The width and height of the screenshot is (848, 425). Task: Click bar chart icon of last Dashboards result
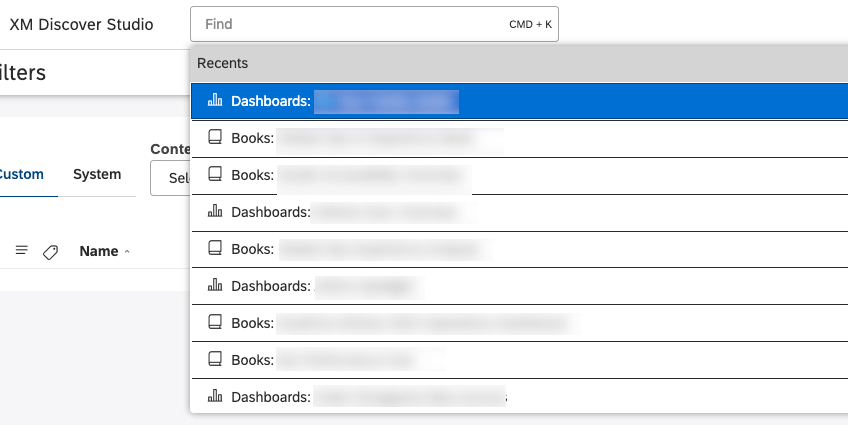(x=214, y=397)
